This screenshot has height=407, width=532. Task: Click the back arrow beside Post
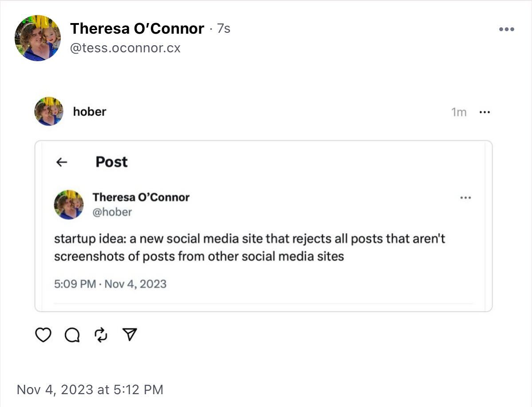click(62, 162)
